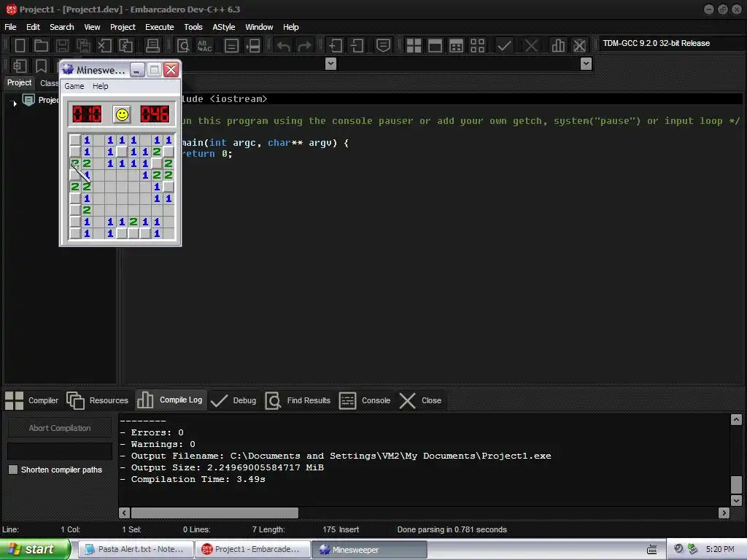Click the compile log scroll-left arrow

(124, 513)
